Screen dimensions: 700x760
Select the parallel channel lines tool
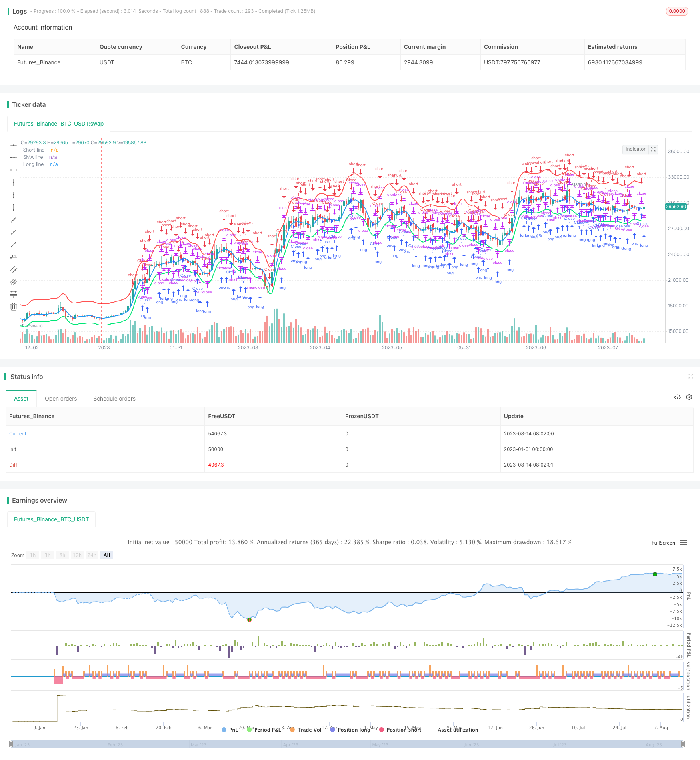(14, 269)
